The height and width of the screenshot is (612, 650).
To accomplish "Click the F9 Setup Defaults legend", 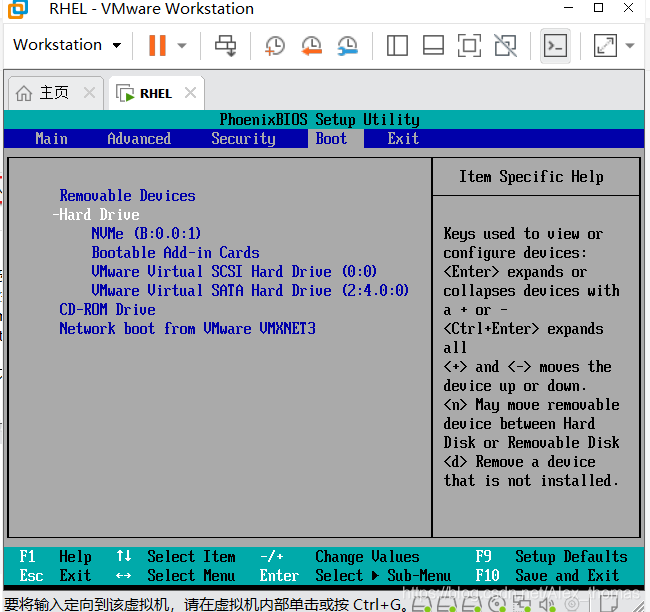I will 551,556.
